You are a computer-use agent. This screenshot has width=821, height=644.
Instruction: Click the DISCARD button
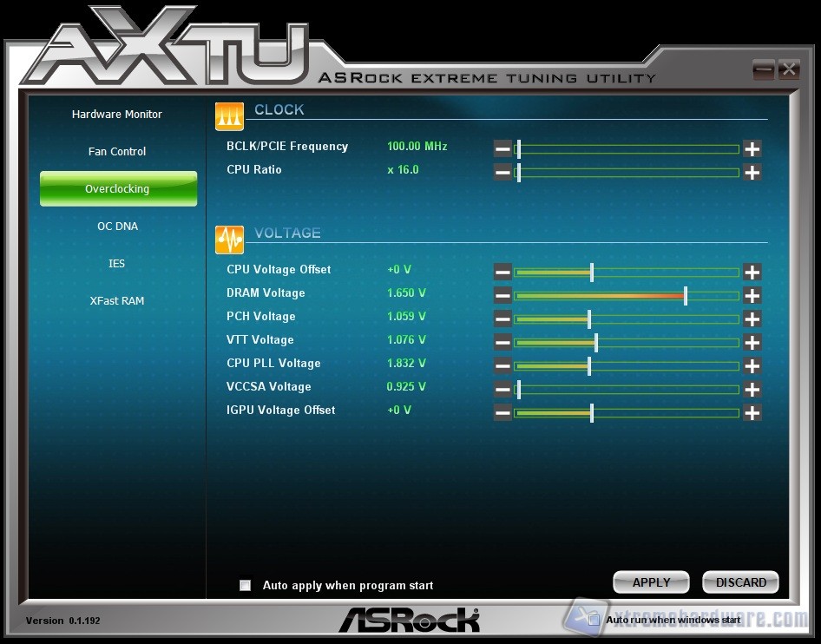point(740,582)
